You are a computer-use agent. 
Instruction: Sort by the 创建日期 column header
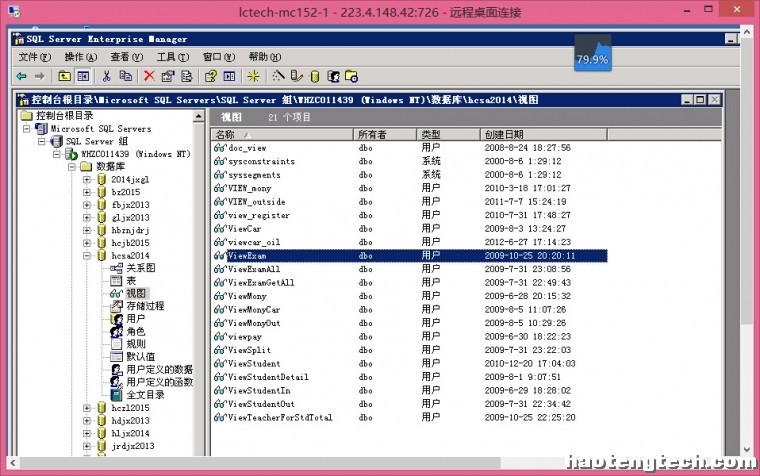[543, 134]
